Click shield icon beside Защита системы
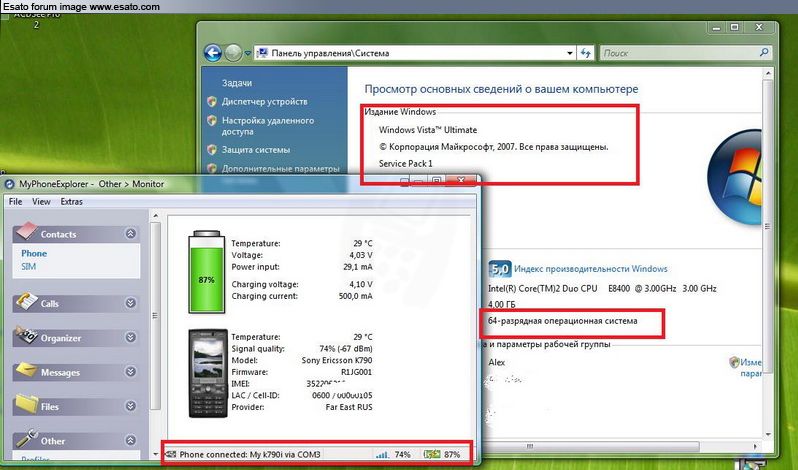This screenshot has height=470, width=798. [212, 150]
